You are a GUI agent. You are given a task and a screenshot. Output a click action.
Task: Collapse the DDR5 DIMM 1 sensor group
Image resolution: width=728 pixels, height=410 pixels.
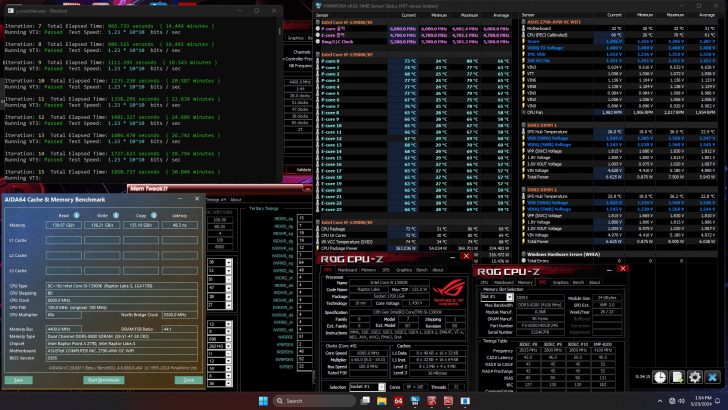pyautogui.click(x=524, y=125)
